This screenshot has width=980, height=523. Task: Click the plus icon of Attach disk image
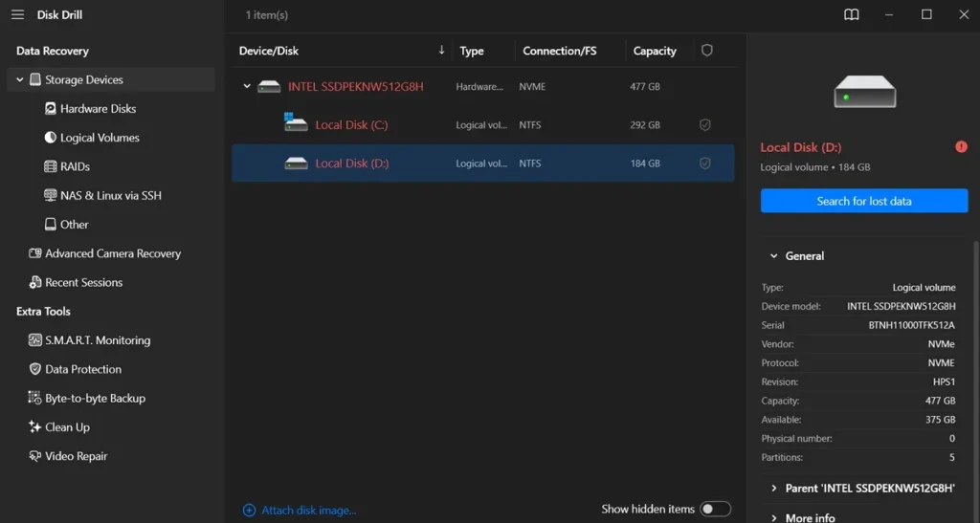coord(249,510)
